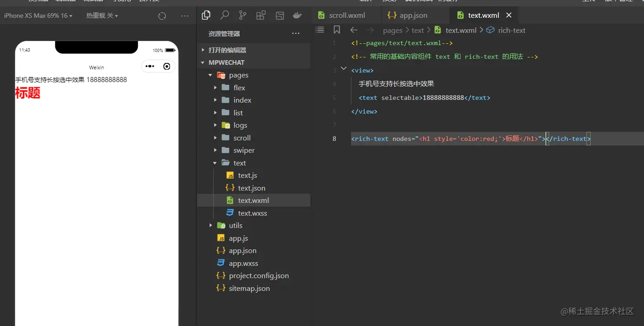
Task: Open the Search magnifier icon
Action: tap(225, 16)
